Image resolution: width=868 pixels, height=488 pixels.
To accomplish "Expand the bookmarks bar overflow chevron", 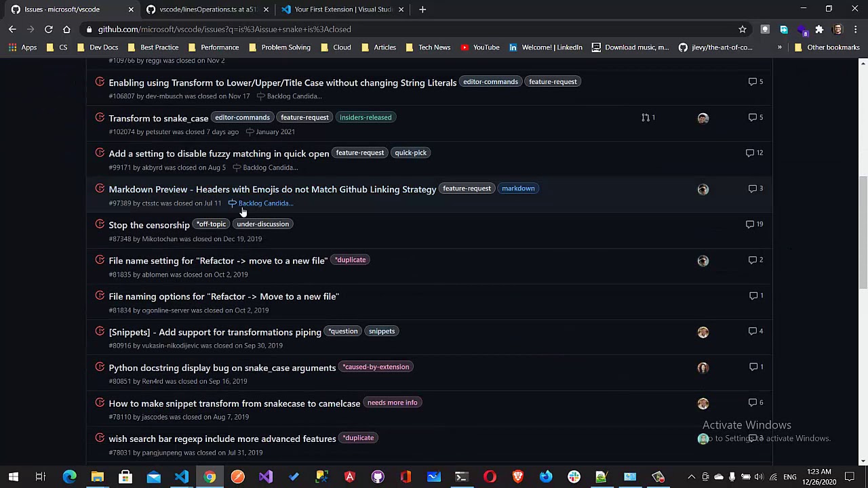I will pyautogui.click(x=780, y=47).
